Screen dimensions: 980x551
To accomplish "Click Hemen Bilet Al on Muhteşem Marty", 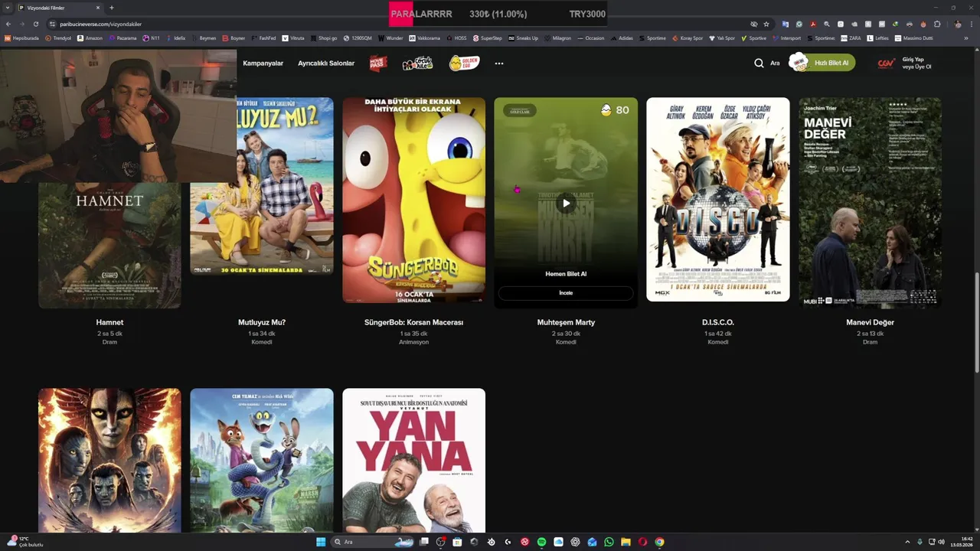I will pos(566,273).
